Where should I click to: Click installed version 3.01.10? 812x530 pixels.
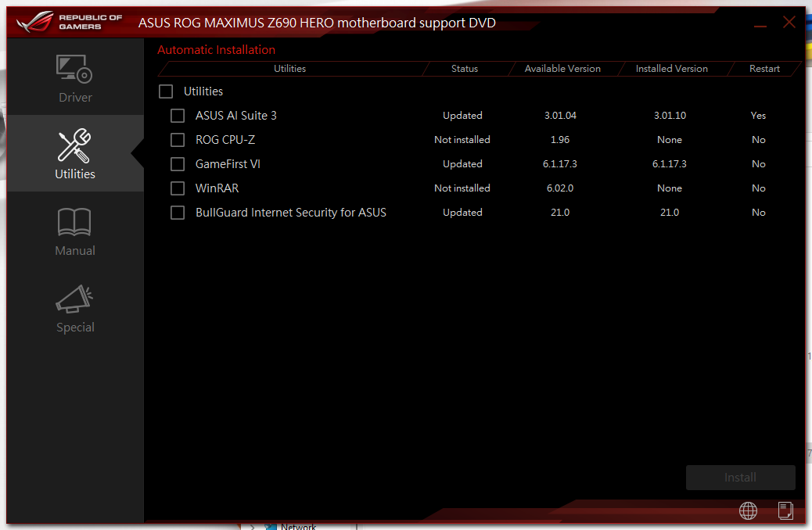click(670, 116)
